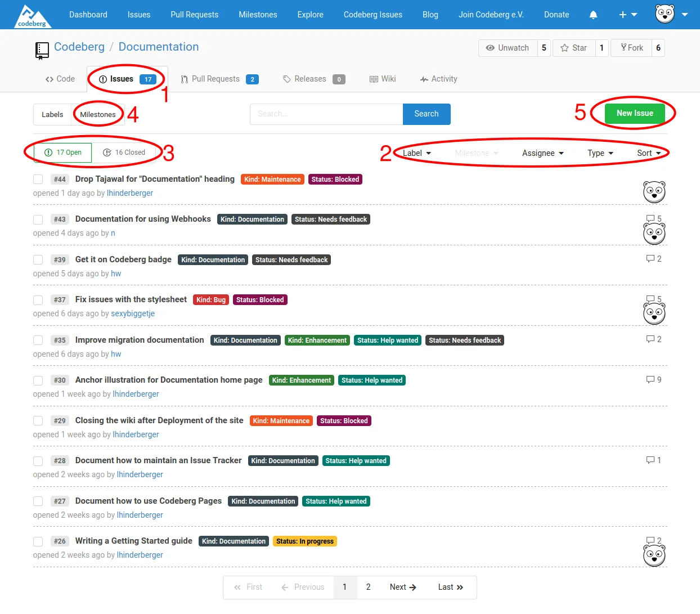The width and height of the screenshot is (700, 614).
Task: Click the comment icon on issue #30
Action: click(650, 380)
